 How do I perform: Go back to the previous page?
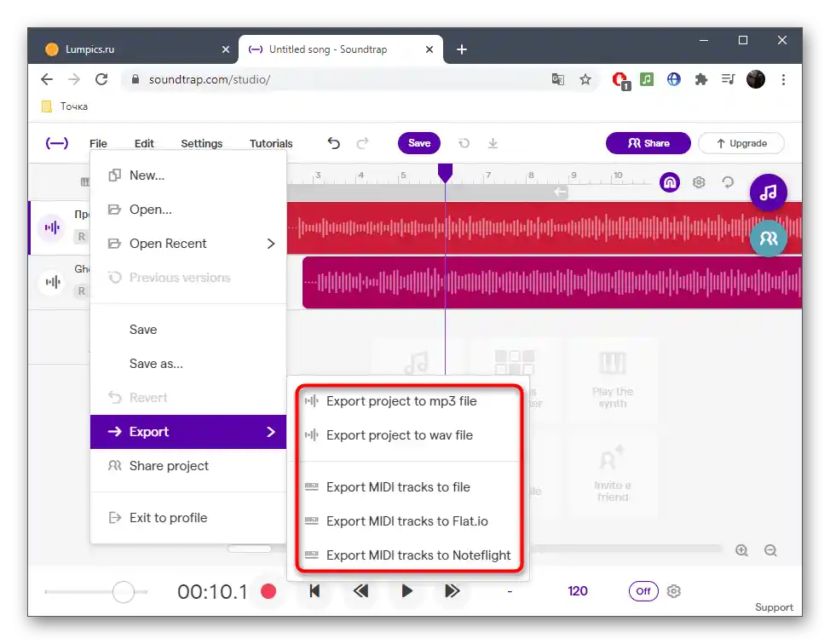pyautogui.click(x=47, y=79)
